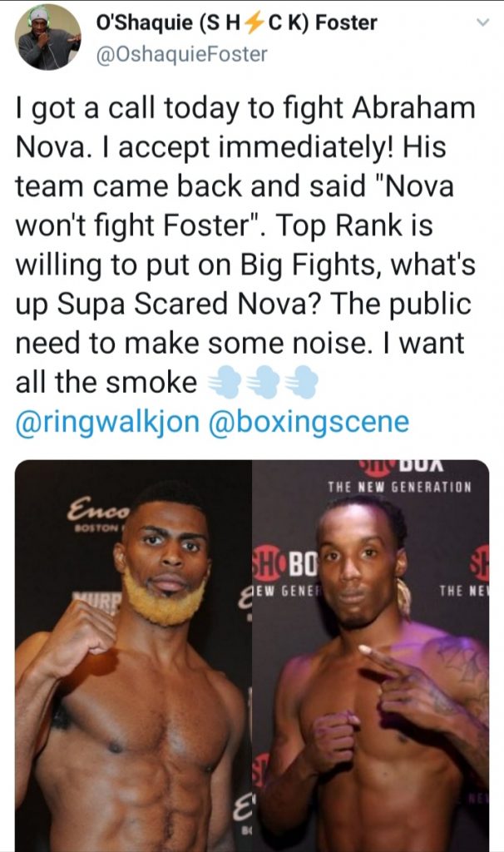Visit the @OshaquieFoster handle

(181, 54)
